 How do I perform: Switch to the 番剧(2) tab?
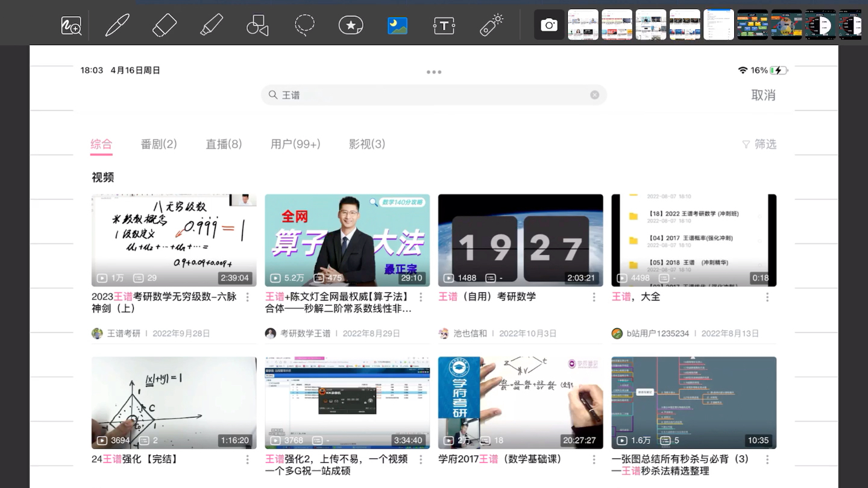tap(159, 144)
